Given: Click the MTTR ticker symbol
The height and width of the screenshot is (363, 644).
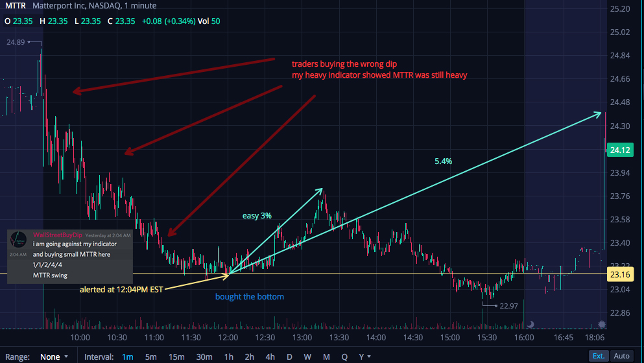Looking at the screenshot, I should click(x=15, y=6).
